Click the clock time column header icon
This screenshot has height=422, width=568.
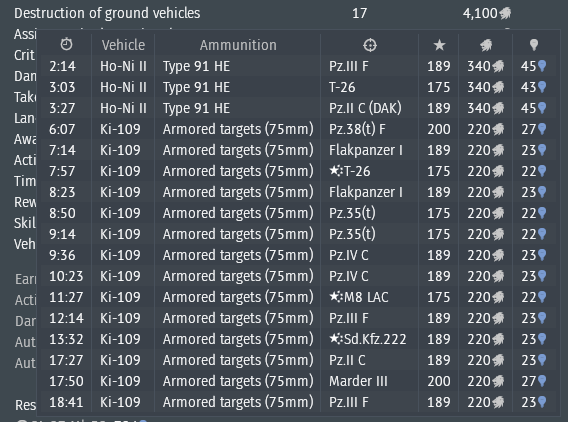click(x=66, y=45)
